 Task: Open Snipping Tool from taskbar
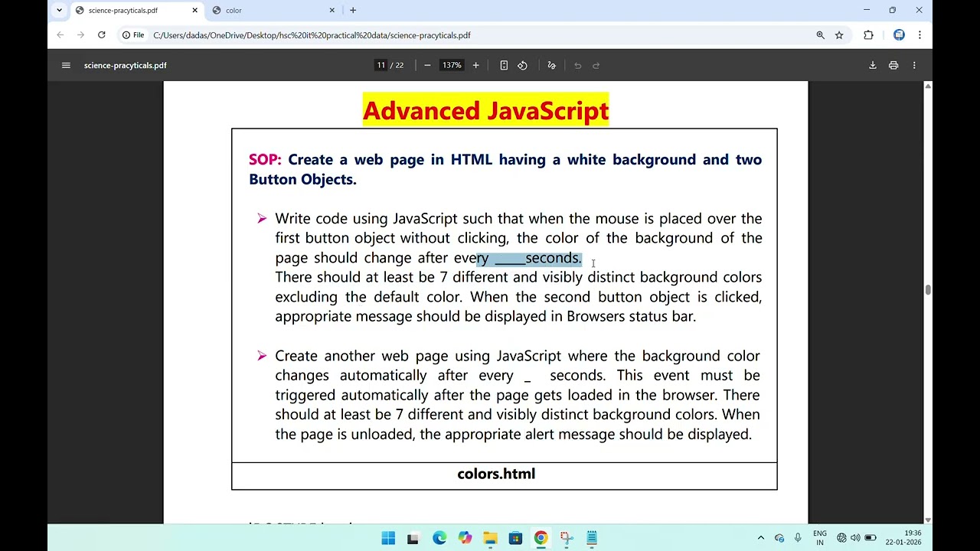[567, 538]
